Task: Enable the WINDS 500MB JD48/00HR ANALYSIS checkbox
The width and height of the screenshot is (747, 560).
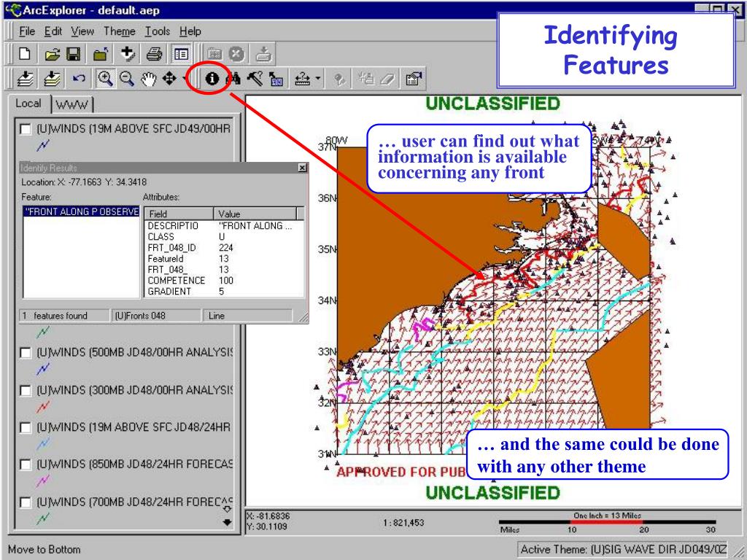Action: click(x=26, y=353)
